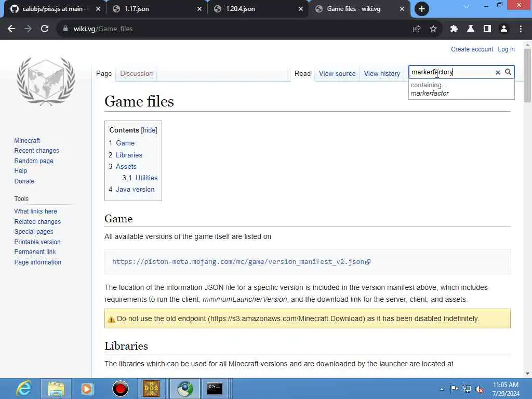This screenshot has height=399, width=532.
Task: Open the extensions puzzle icon
Action: point(454,29)
